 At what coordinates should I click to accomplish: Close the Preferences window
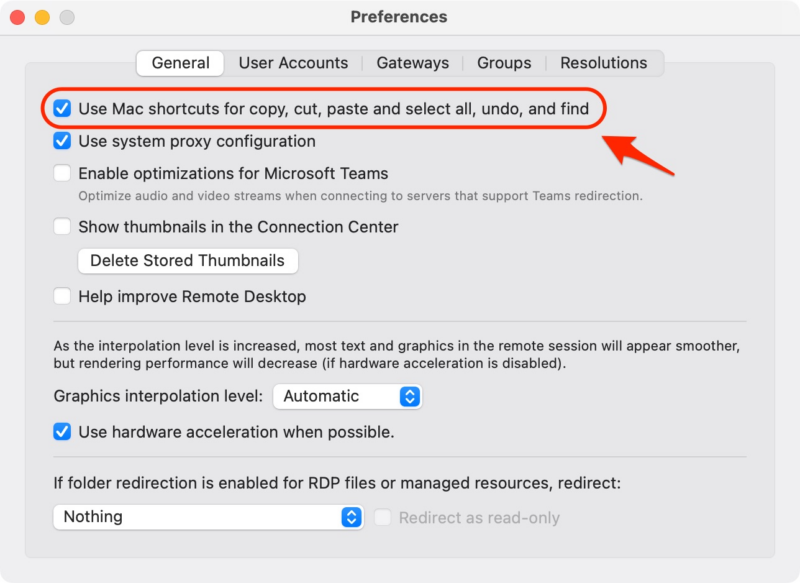pos(17,17)
